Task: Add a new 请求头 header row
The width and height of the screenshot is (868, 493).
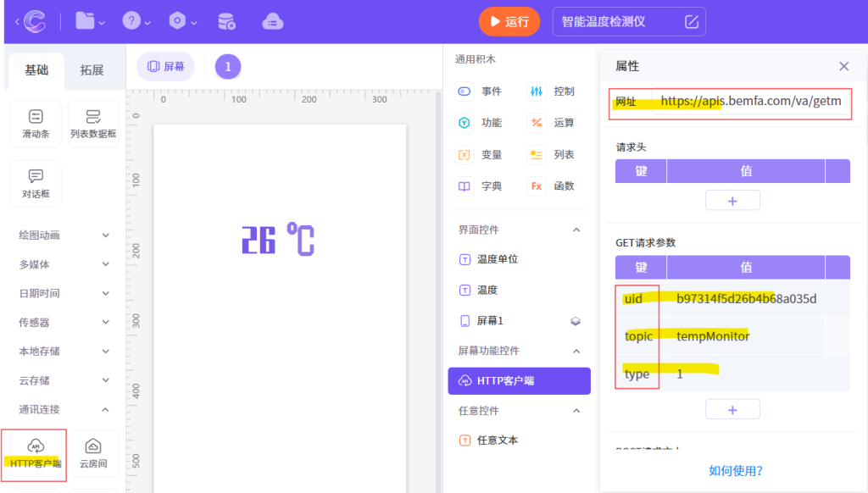Action: [x=732, y=201]
